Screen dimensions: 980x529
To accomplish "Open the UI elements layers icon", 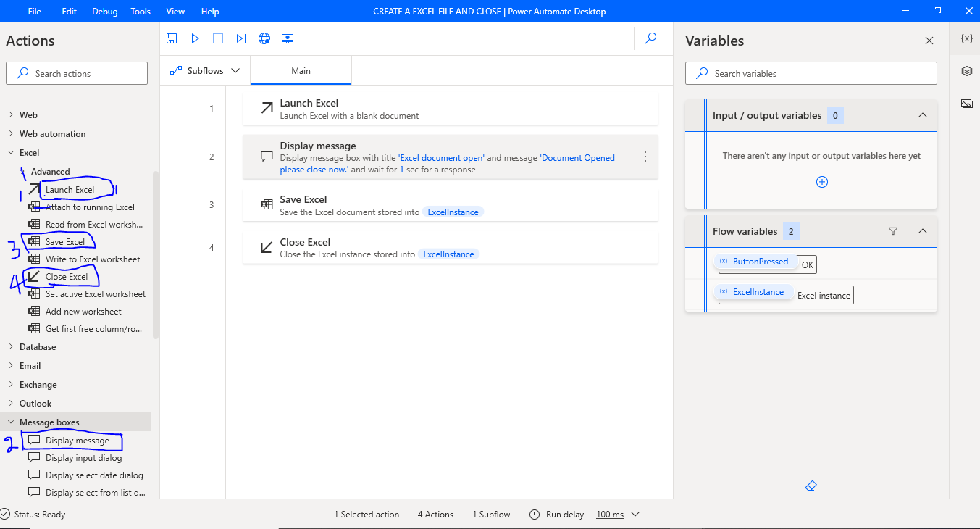I will [x=966, y=71].
